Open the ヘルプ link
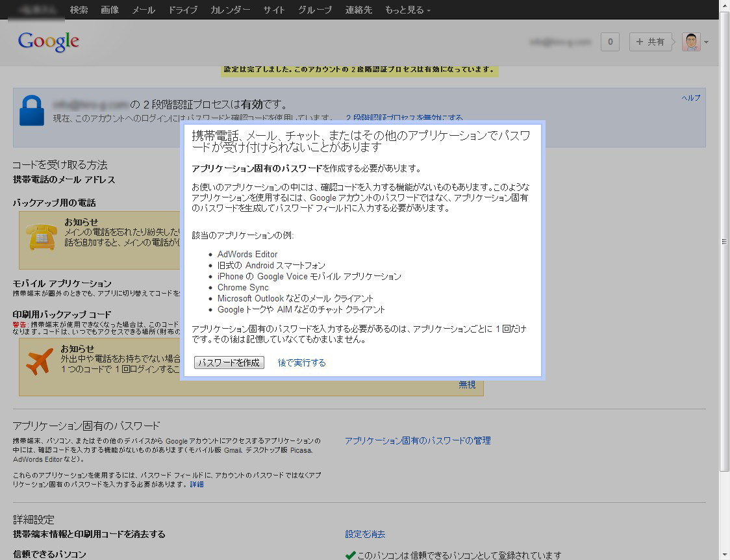This screenshot has width=730, height=560. (691, 97)
